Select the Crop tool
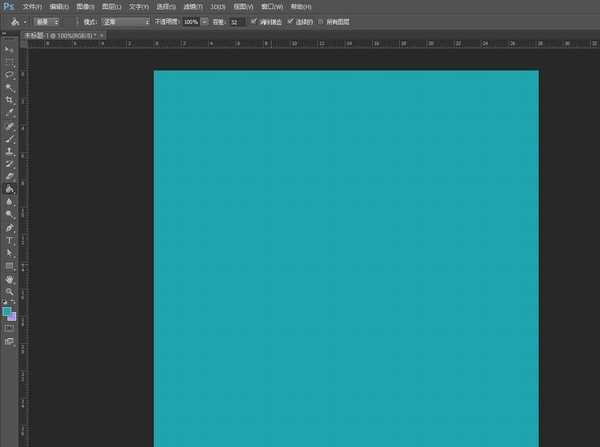Viewport: 600px width, 447px height. tap(9, 100)
